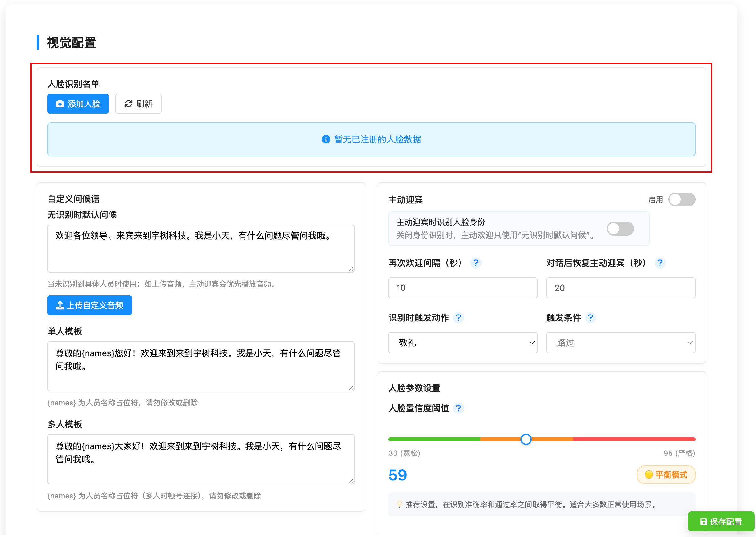Click the 30 (宽松) slider label
The image size is (756, 537).
(404, 453)
